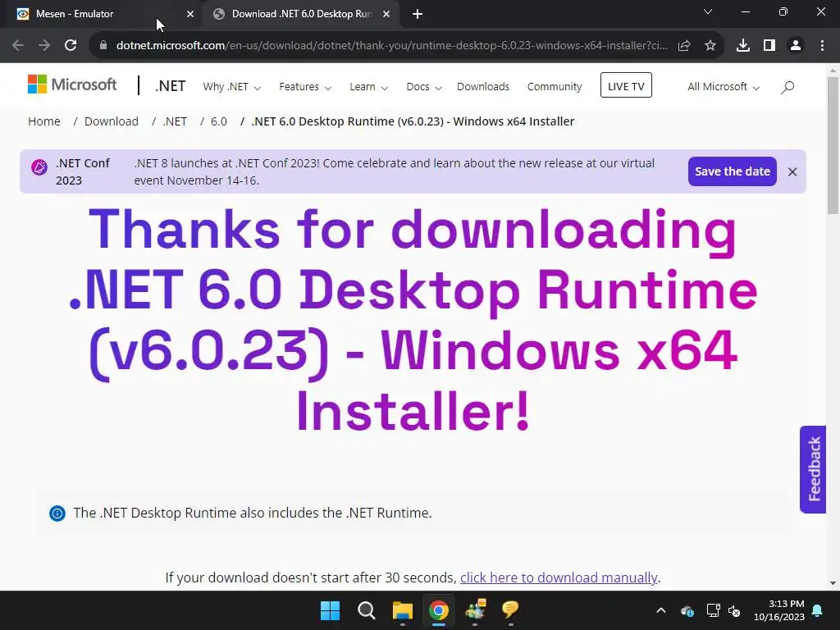Bookmark this page with the star icon
Image resolution: width=840 pixels, height=630 pixels.
[710, 46]
